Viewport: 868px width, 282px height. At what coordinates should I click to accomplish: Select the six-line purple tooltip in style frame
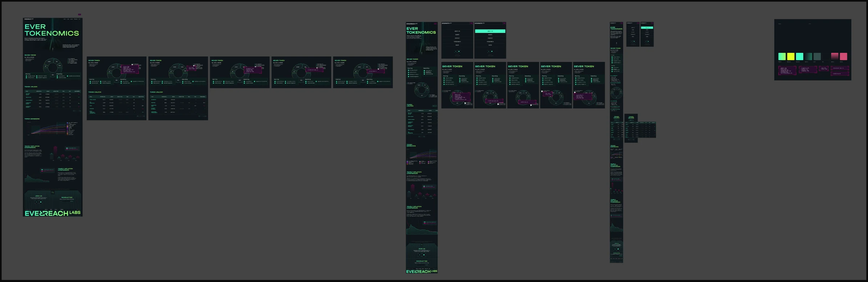pyautogui.click(x=787, y=71)
